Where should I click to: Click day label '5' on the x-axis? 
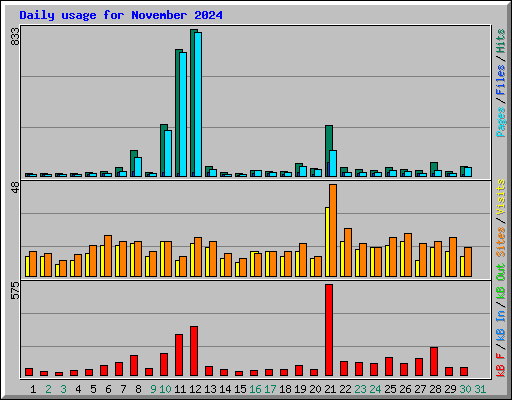click(x=93, y=389)
